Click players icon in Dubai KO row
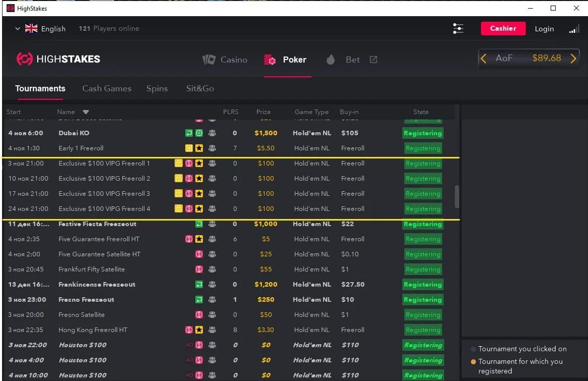This screenshot has height=381, width=588. click(x=212, y=133)
